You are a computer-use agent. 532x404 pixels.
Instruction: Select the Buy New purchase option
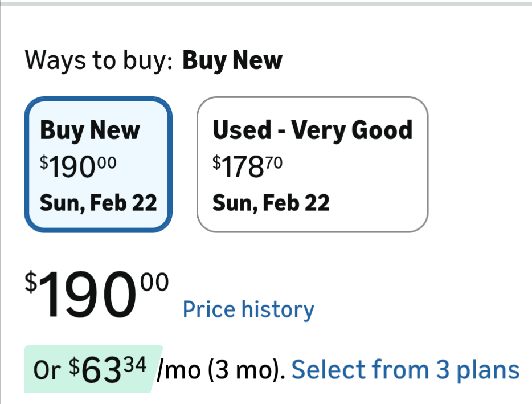(97, 164)
